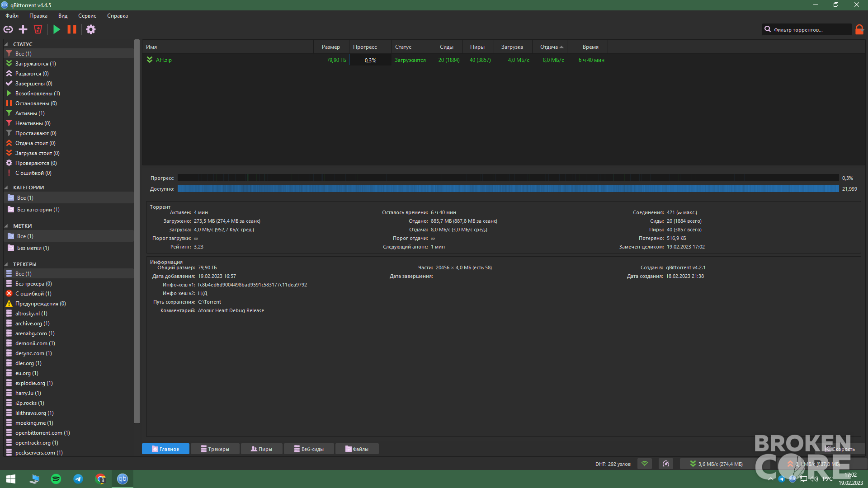Open Telegram from the taskbar

[78, 479]
